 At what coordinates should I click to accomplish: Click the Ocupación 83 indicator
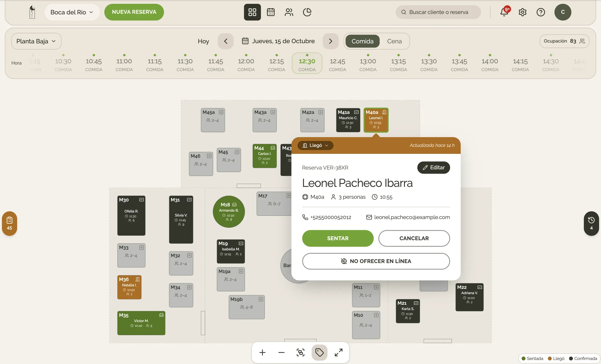point(564,41)
